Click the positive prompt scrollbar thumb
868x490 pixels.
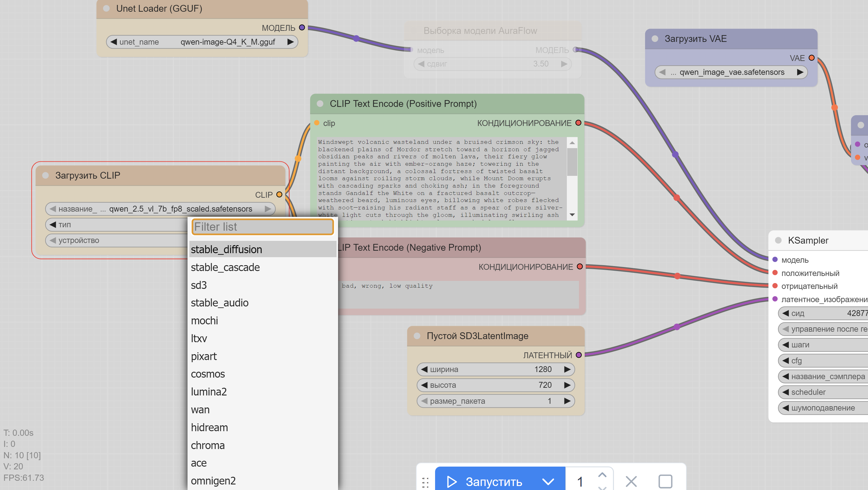[572, 162]
